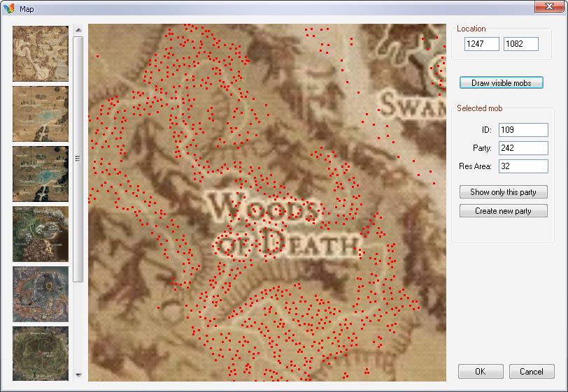Viewport: 568px width, 392px height.
Task: Select the fifth map thumbnail from top
Action: click(40, 294)
